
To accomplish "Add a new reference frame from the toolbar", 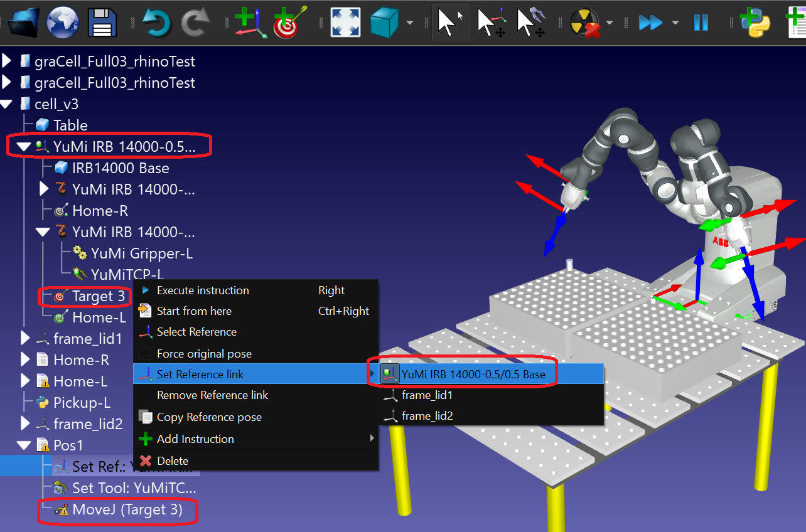I will [250, 23].
